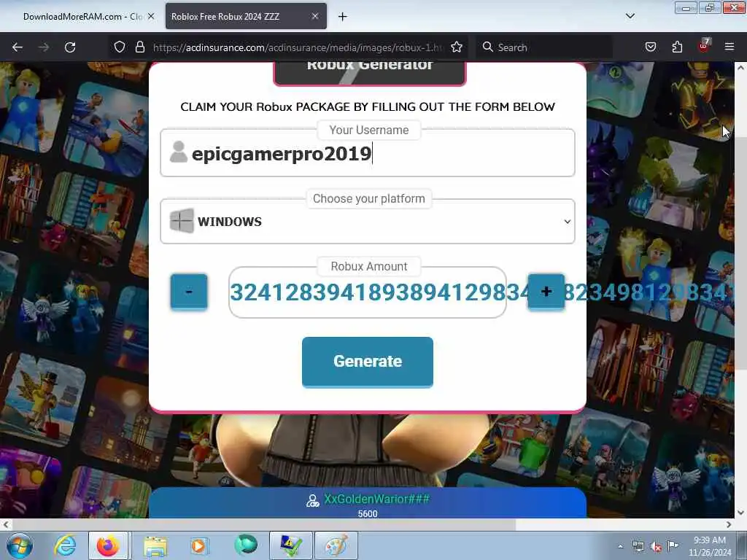Viewport: 747px width, 560px height.
Task: Click the URL address bar
Action: point(298,47)
